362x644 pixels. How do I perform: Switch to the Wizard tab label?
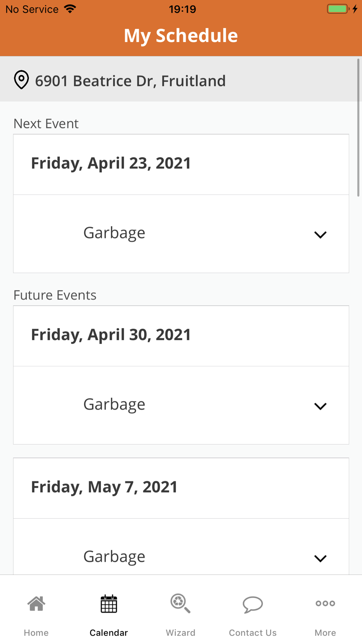[180, 633]
